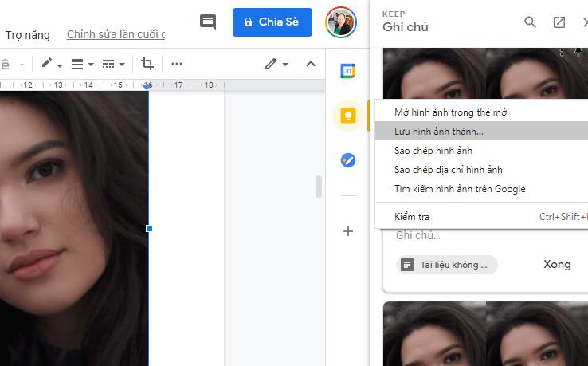
Task: Select the woman's portrait image in the document
Action: 74,228
